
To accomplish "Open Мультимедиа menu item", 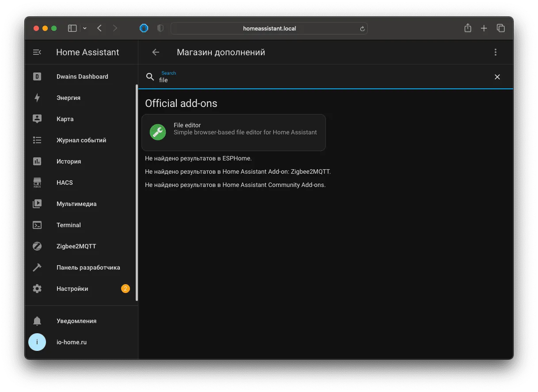I will coord(81,204).
